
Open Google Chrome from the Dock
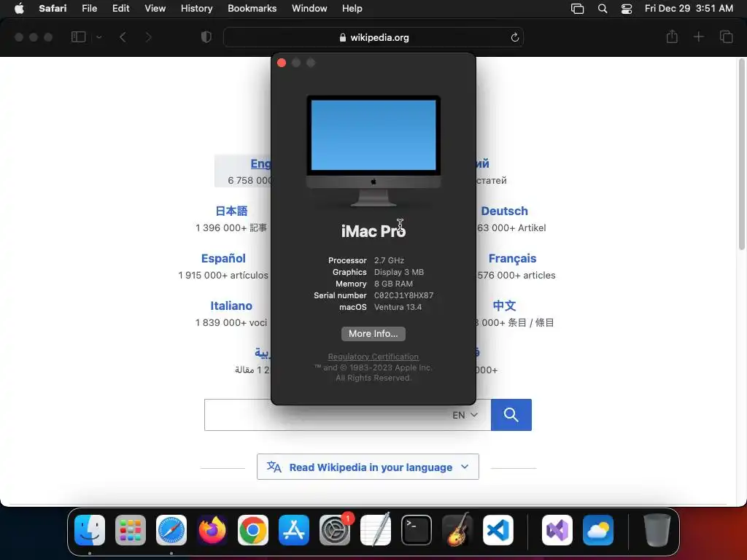click(x=253, y=530)
